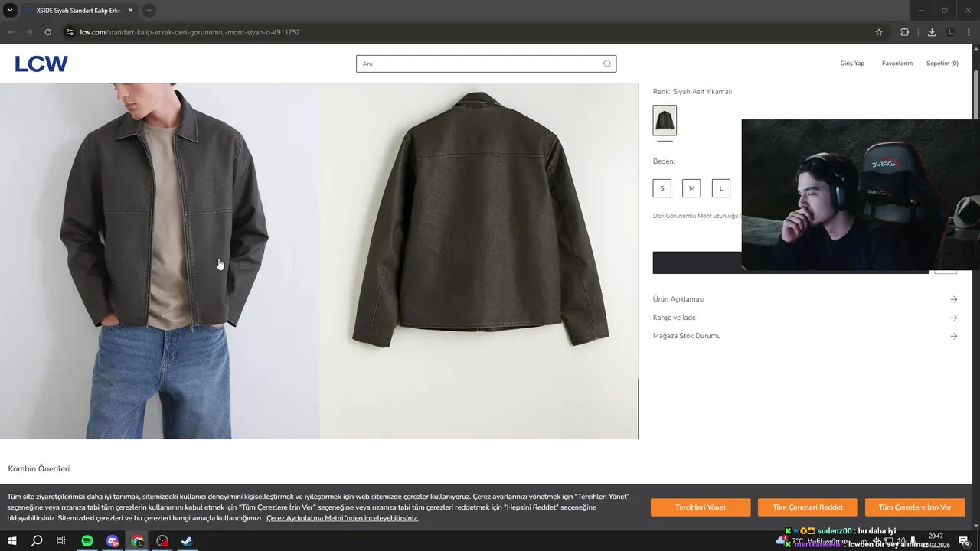Screen dimensions: 980x551
Task: Expand Ürün Açıklaması section
Action: (x=805, y=299)
